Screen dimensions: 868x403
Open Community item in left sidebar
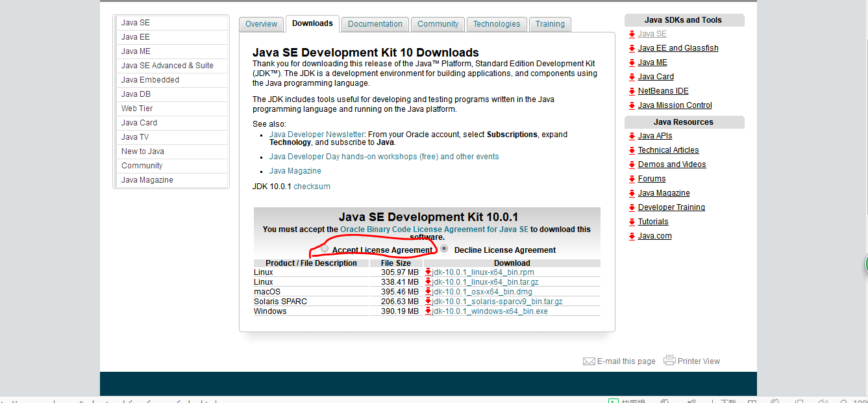171,166
